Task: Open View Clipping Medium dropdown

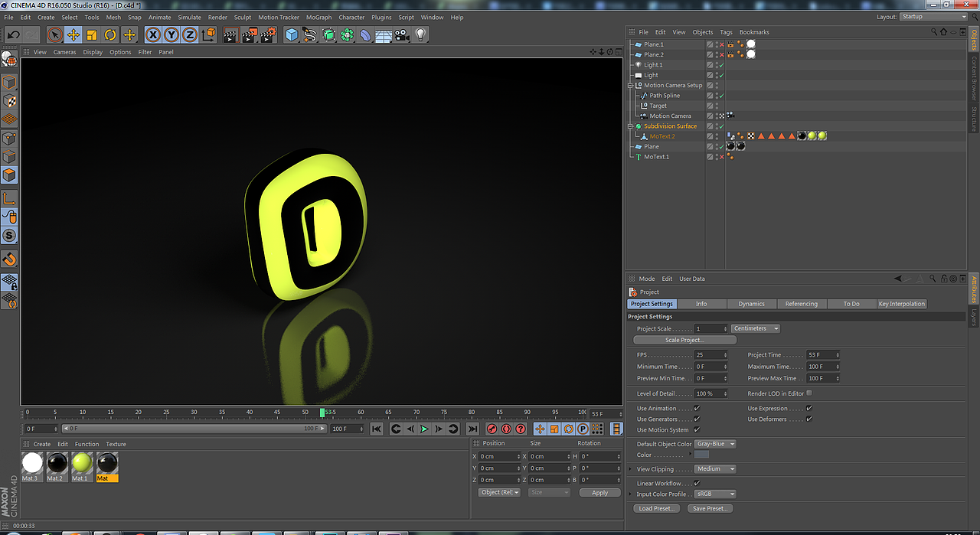Action: pos(716,469)
